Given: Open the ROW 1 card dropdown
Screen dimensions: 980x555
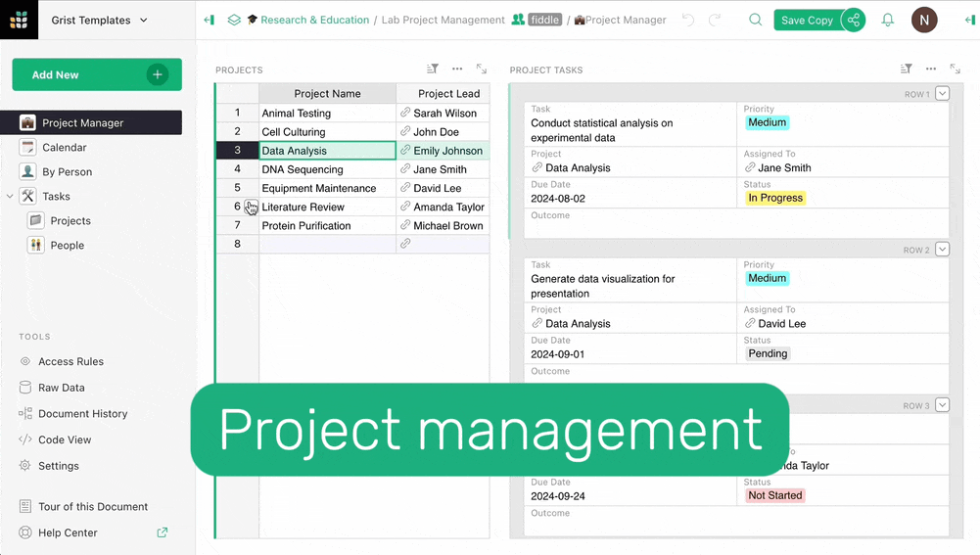Looking at the screenshot, I should pos(942,94).
